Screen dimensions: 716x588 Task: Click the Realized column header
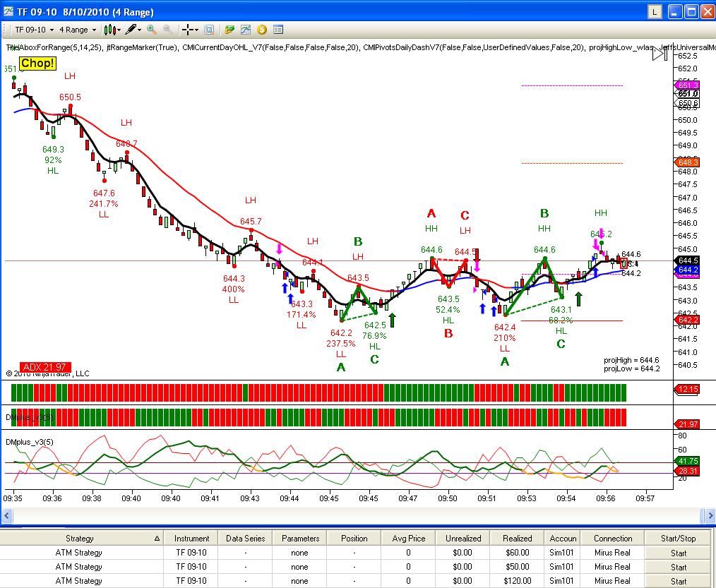coord(518,539)
